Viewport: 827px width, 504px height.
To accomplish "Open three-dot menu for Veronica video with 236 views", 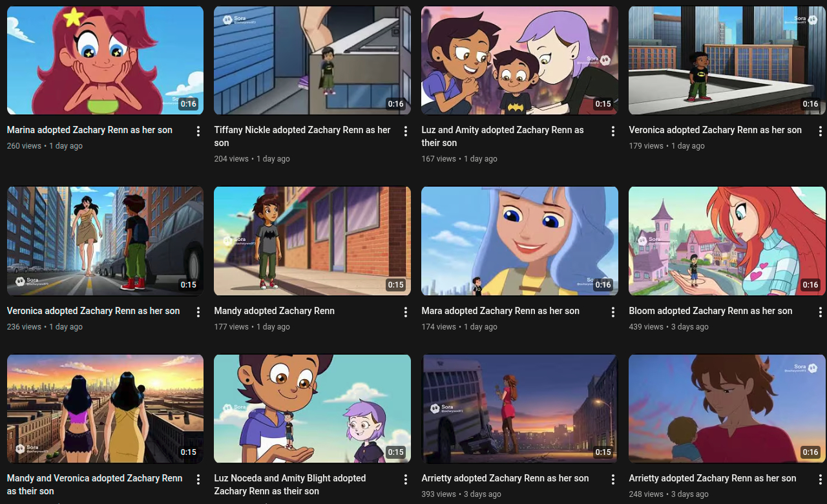I will 198,312.
